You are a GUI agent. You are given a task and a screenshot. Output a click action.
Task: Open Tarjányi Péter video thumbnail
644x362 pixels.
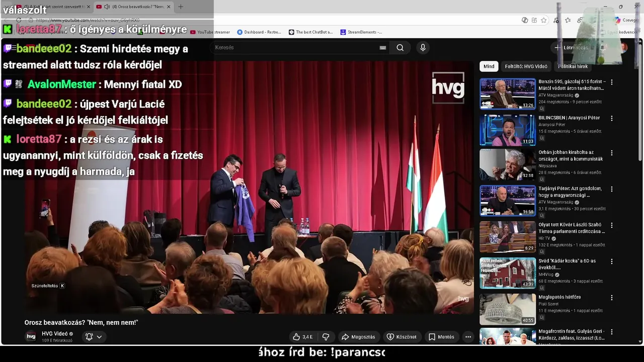[508, 201]
